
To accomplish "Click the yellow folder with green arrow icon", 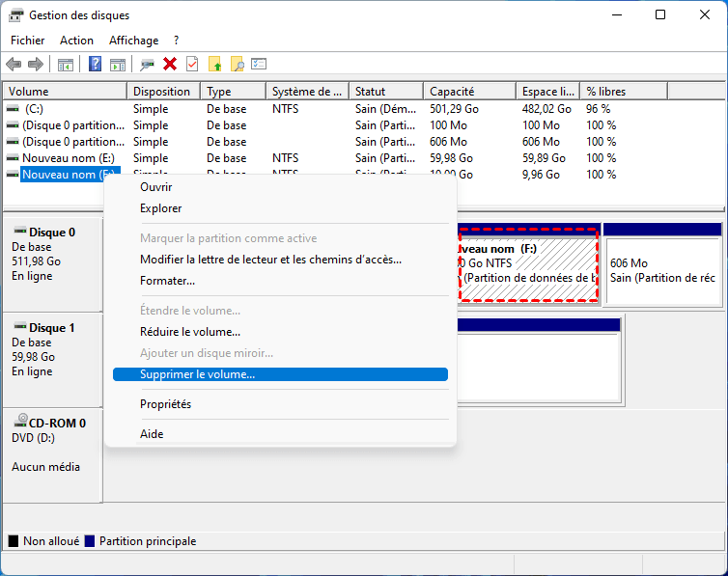I will 215,64.
